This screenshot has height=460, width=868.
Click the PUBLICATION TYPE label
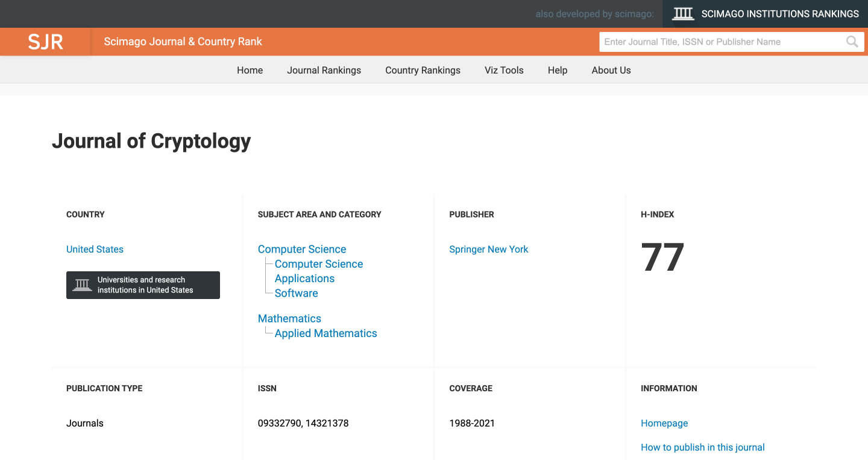104,388
